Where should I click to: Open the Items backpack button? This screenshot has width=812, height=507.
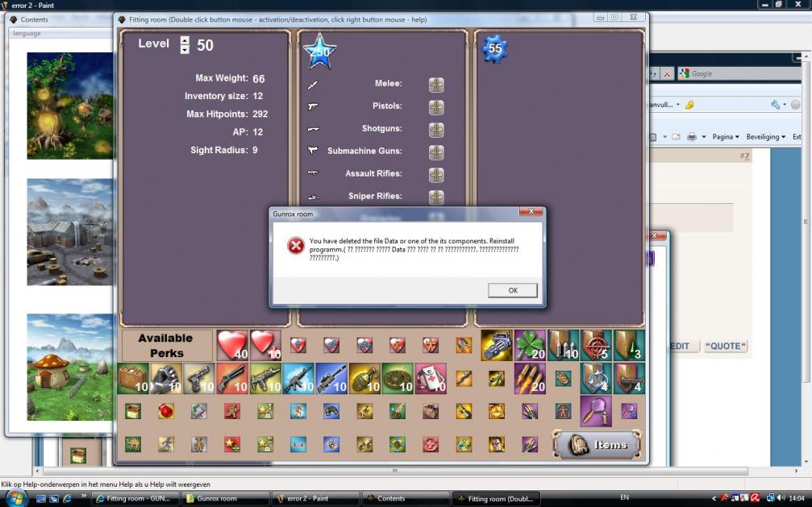pyautogui.click(x=597, y=444)
